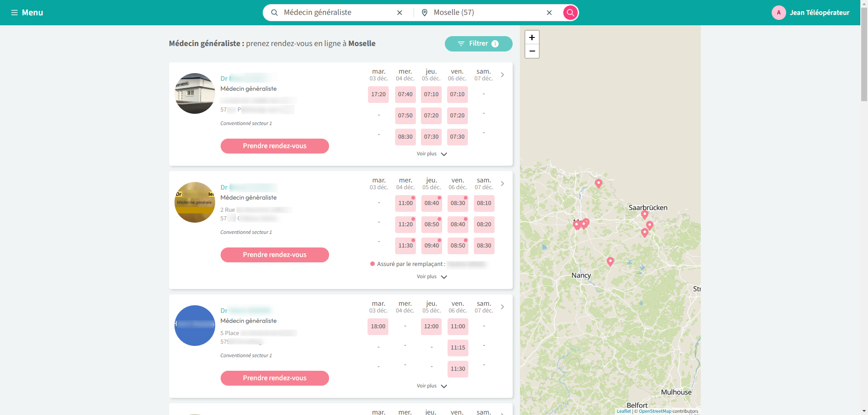The width and height of the screenshot is (868, 415).
Task: Zoom out on the map
Action: 532,51
